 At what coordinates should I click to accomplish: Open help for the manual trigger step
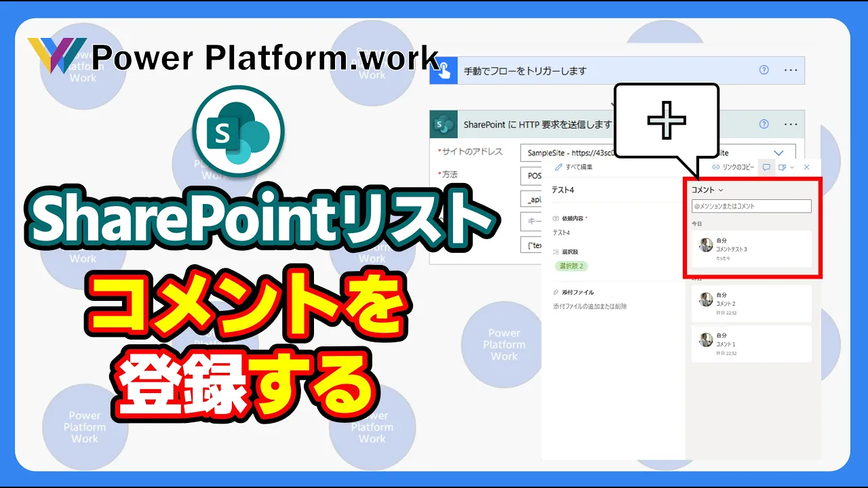click(764, 70)
